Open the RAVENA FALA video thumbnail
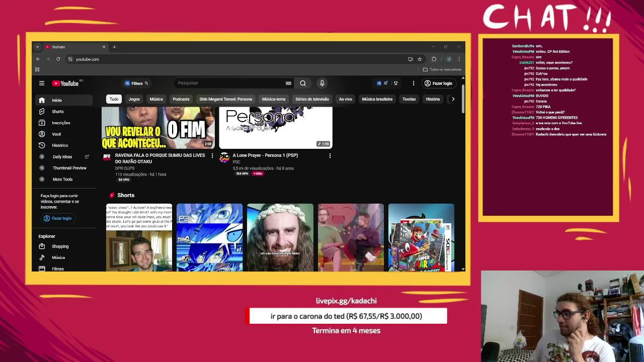 158,128
